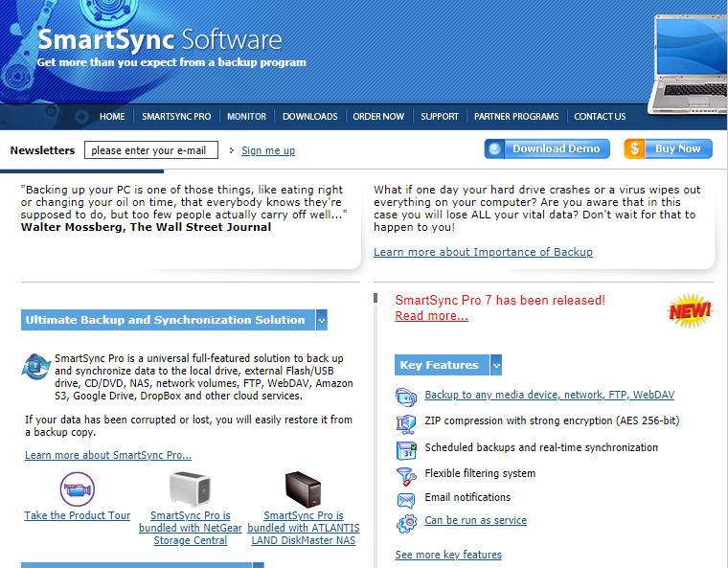Open the HOME navigation item
This screenshot has width=728, height=568.
coord(112,117)
